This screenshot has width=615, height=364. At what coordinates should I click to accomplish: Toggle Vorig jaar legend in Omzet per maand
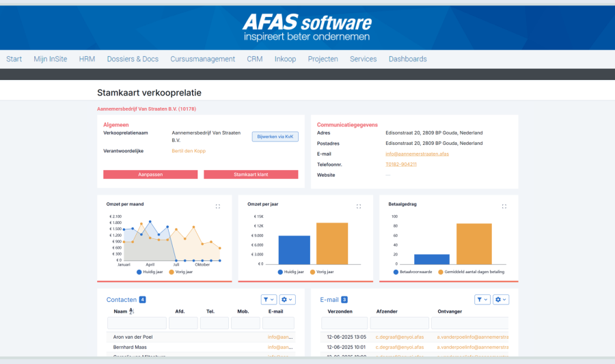tap(181, 272)
